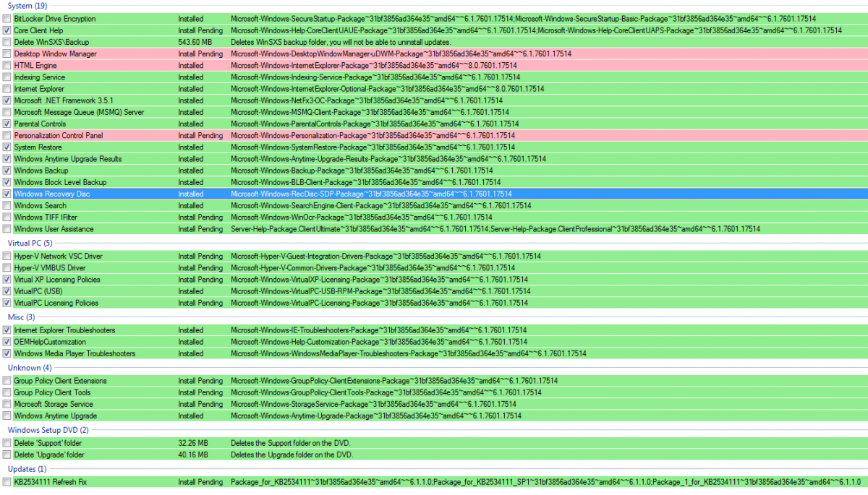
Task: Select the row label 'Windows Recovery Disc'
Action: (53, 194)
